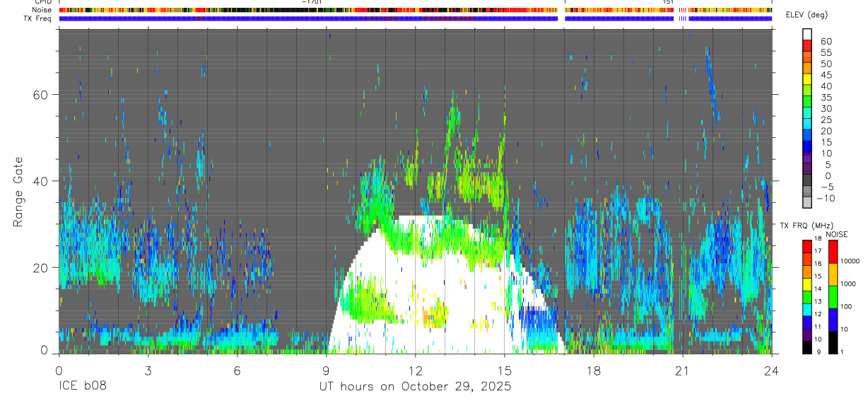Click the ELEV legend value 30
The image size is (868, 401).
point(825,109)
